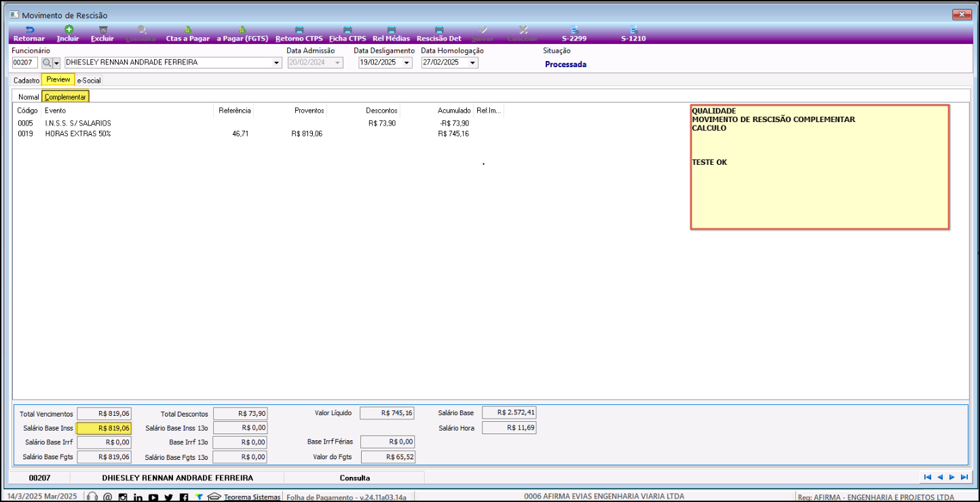
Task: Click the Total Vencimentos value field
Action: pos(104,413)
